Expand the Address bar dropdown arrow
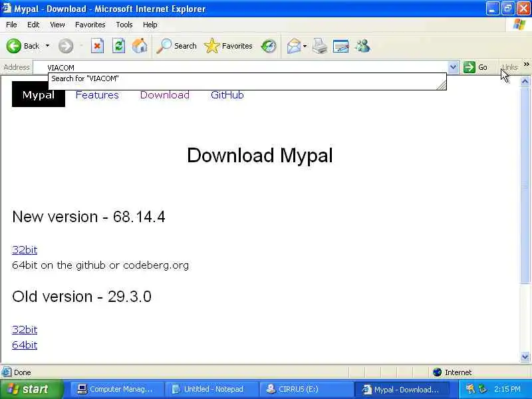This screenshot has height=399, width=532. click(453, 67)
